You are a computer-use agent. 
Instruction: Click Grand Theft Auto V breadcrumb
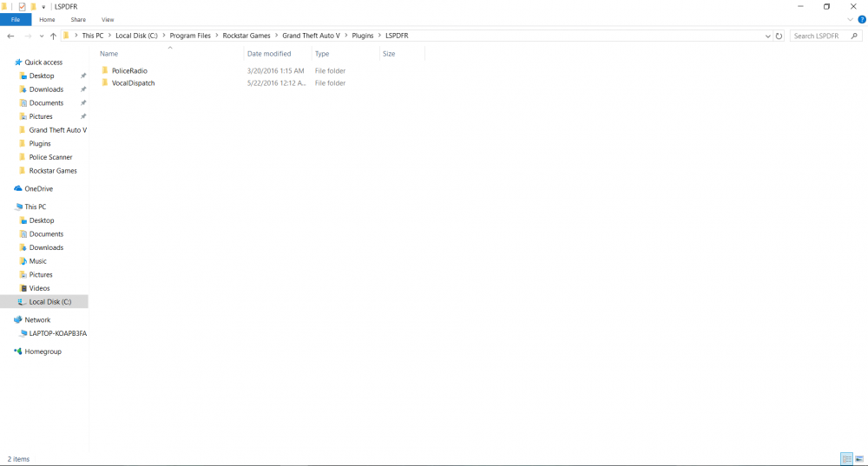pos(311,36)
